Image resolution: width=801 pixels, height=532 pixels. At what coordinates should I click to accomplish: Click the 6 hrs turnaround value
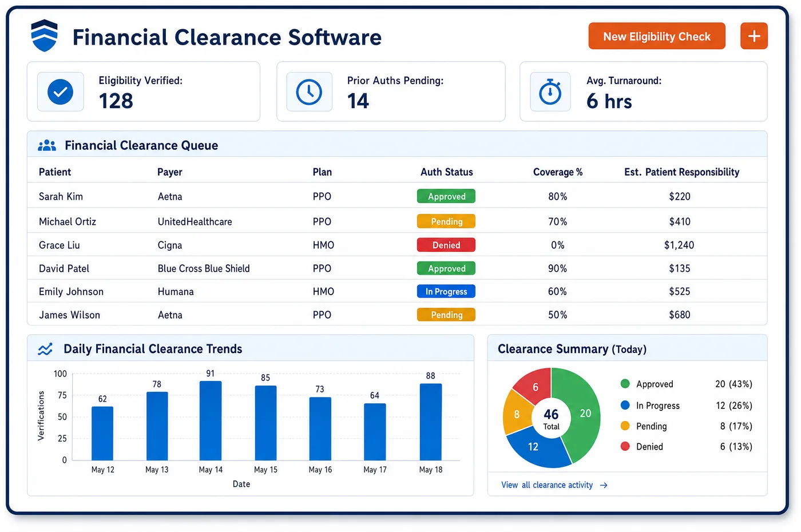click(x=609, y=101)
